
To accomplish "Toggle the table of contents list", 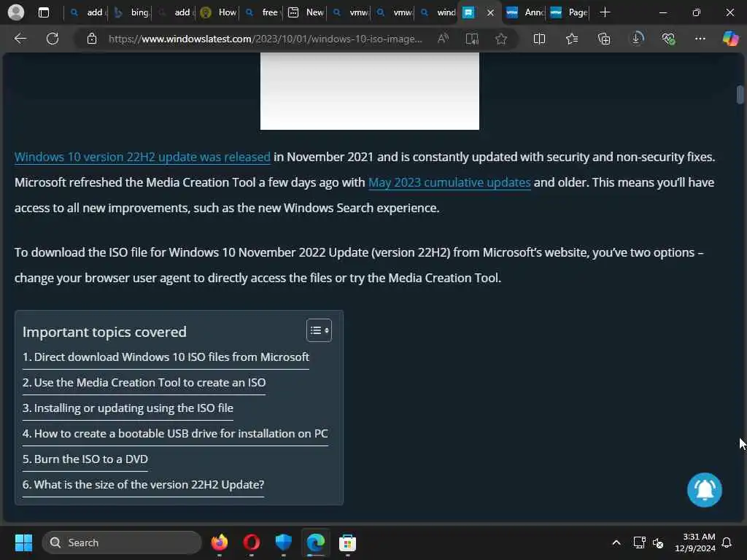I will 319,330.
